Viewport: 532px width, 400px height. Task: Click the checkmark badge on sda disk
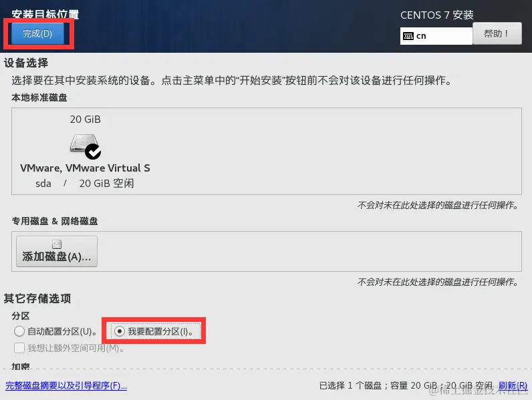(x=93, y=152)
